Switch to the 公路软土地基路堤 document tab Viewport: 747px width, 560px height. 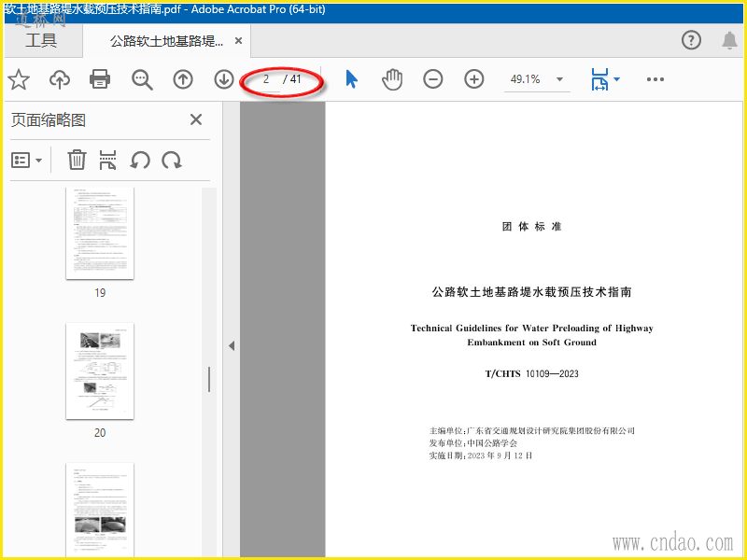point(166,41)
